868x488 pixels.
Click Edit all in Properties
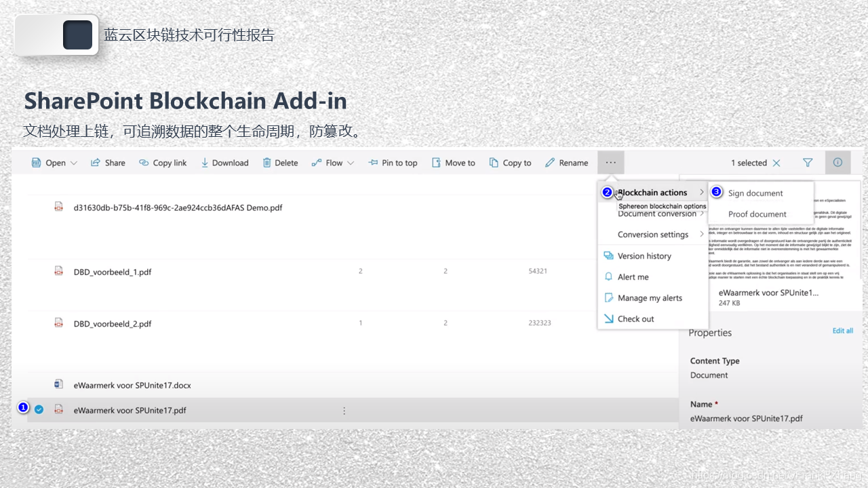[843, 331]
